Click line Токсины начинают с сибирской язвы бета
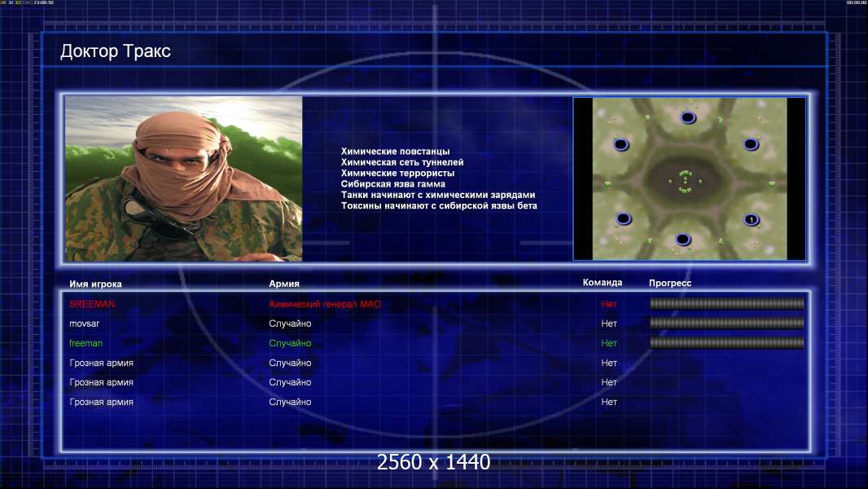The height and width of the screenshot is (489, 868). pyautogui.click(x=439, y=205)
